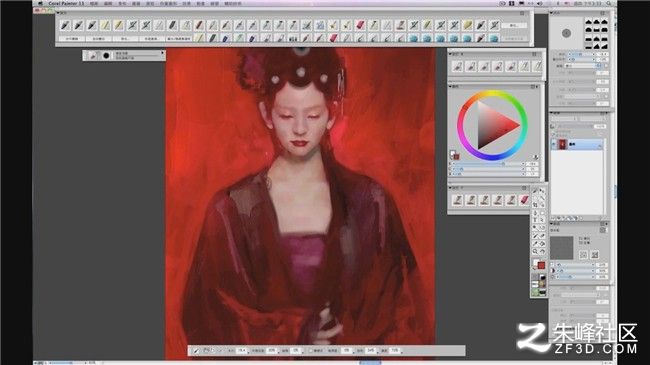Select the Dropper tool in the toolbox
Screen dimensions: 650x365
click(535, 243)
